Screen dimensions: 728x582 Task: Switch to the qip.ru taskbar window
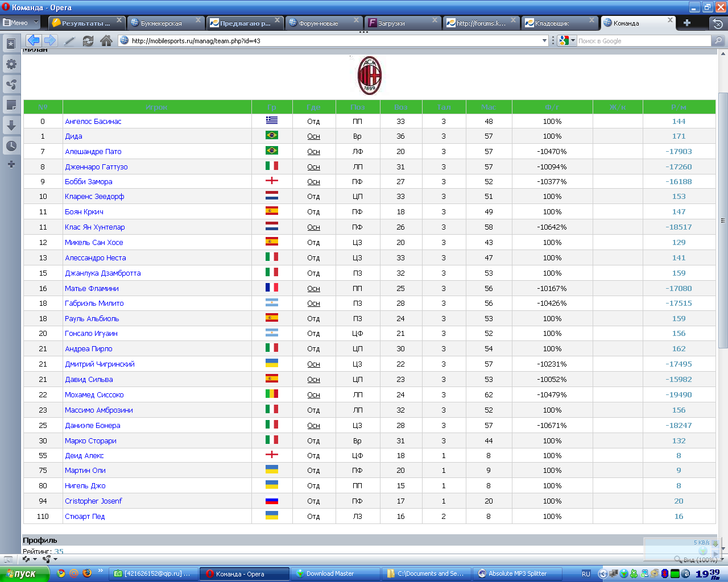(152, 573)
